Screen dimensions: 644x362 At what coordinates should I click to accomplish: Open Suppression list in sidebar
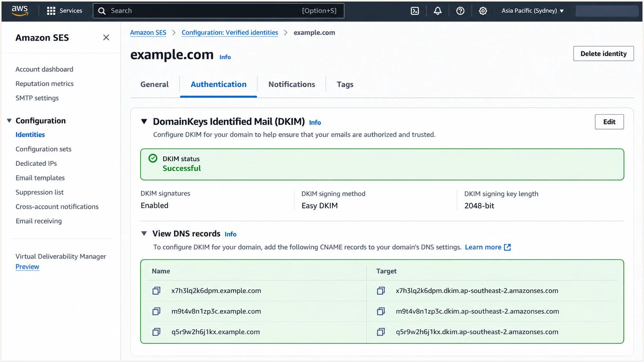click(40, 192)
